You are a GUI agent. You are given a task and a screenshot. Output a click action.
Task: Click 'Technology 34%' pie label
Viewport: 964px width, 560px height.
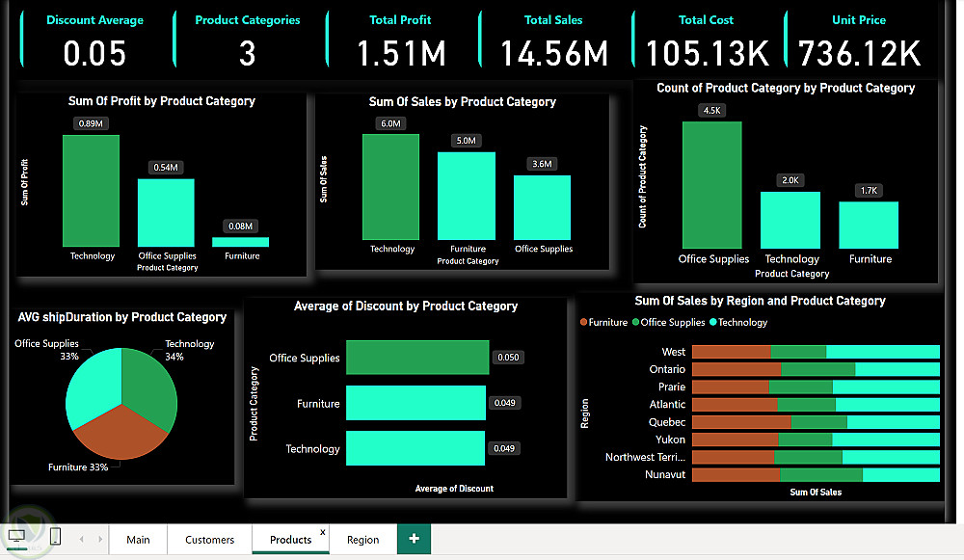[189, 350]
